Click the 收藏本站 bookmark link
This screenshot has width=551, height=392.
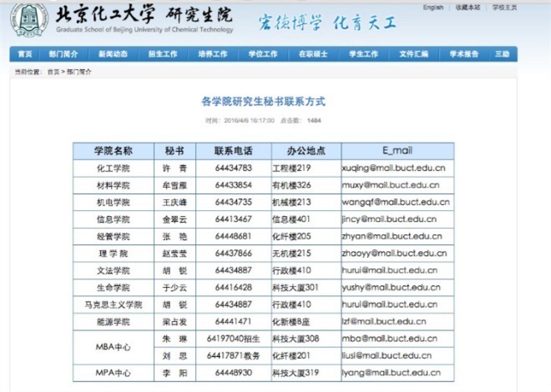[468, 7]
